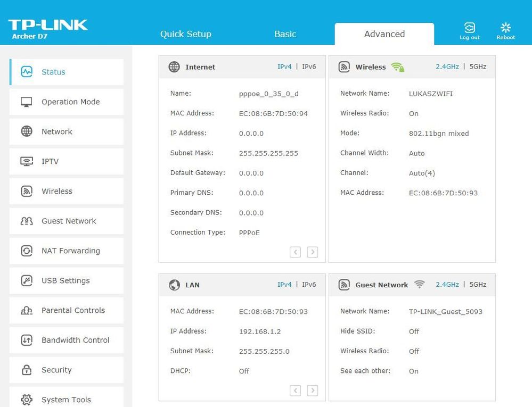Go to previous Internet connection entry
Image resolution: width=532 pixels, height=407 pixels.
coord(295,252)
